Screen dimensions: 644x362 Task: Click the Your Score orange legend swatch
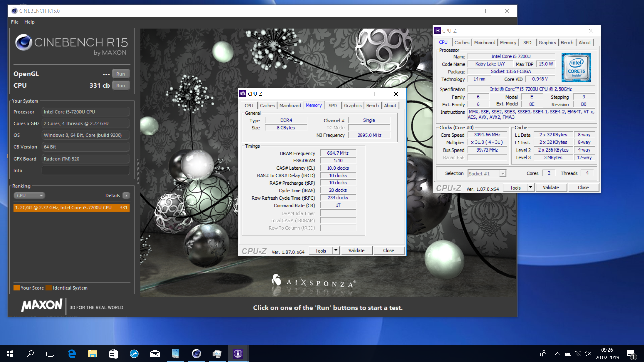click(16, 288)
